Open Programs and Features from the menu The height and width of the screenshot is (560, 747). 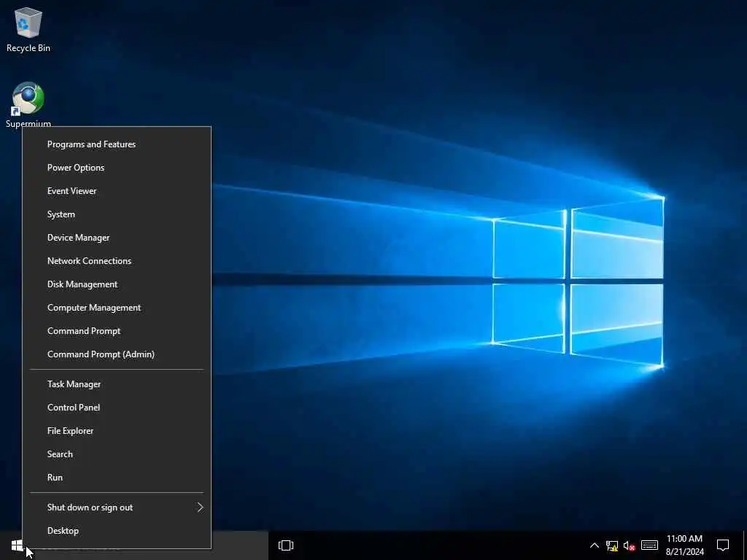pyautogui.click(x=117, y=144)
